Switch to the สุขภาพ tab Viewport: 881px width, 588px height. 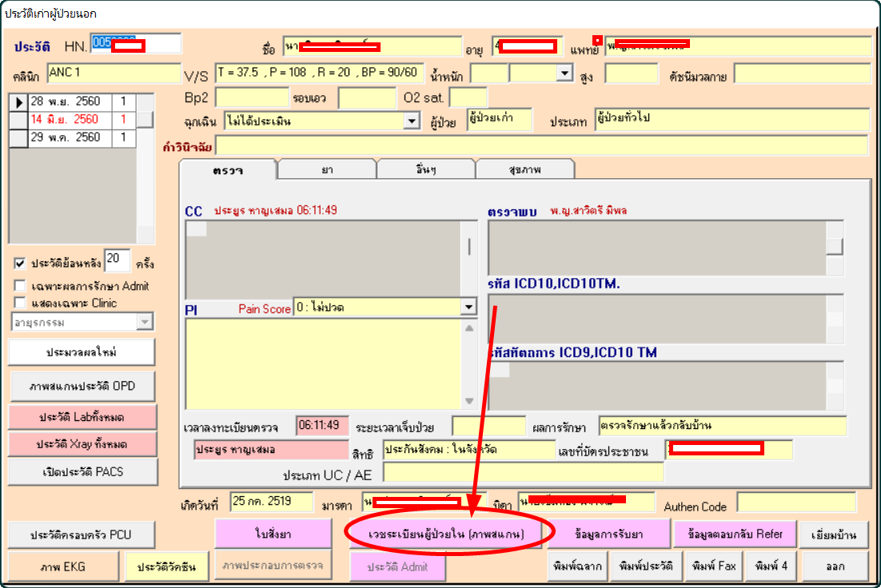tap(525, 169)
